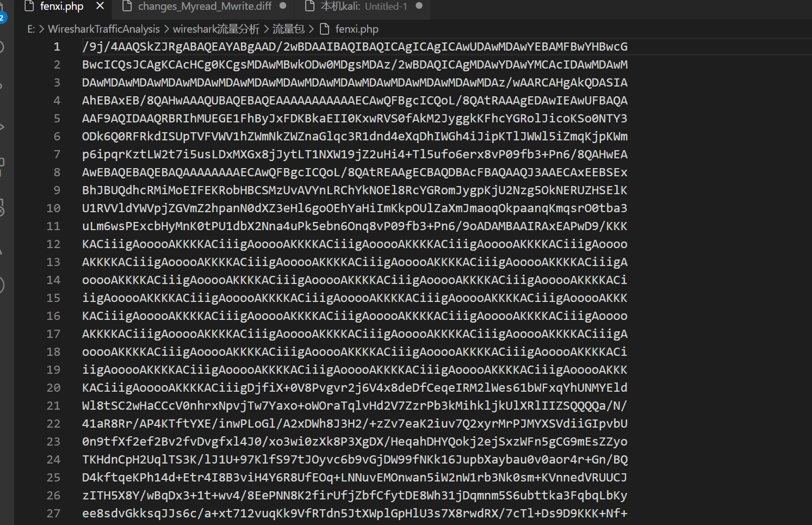
Task: Place cursor in line starting p6ipqrKztLW2t7i5
Action: 355,155
